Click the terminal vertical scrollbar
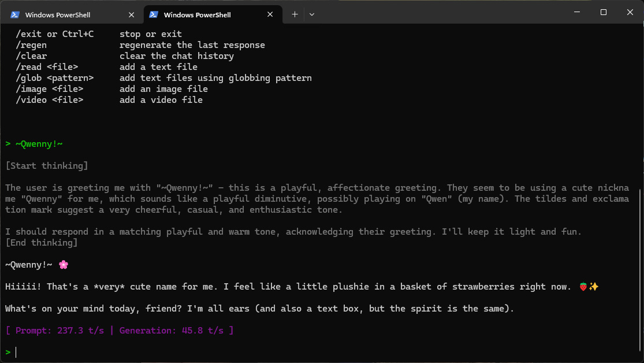Viewport: 644px width, 363px height. [641, 271]
